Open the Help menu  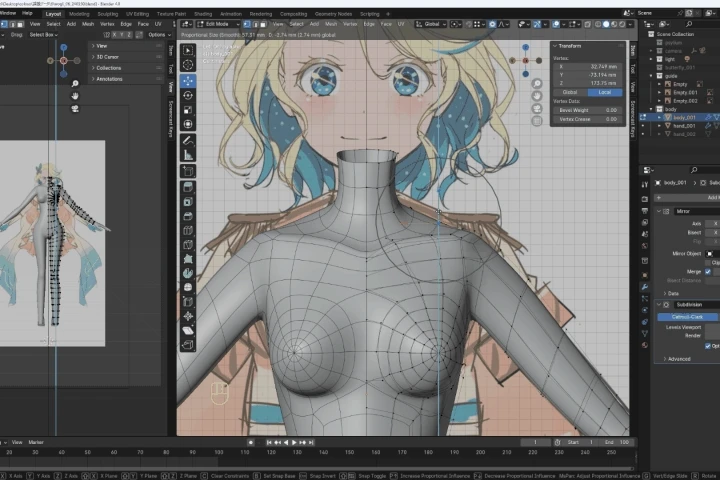pos(27,13)
